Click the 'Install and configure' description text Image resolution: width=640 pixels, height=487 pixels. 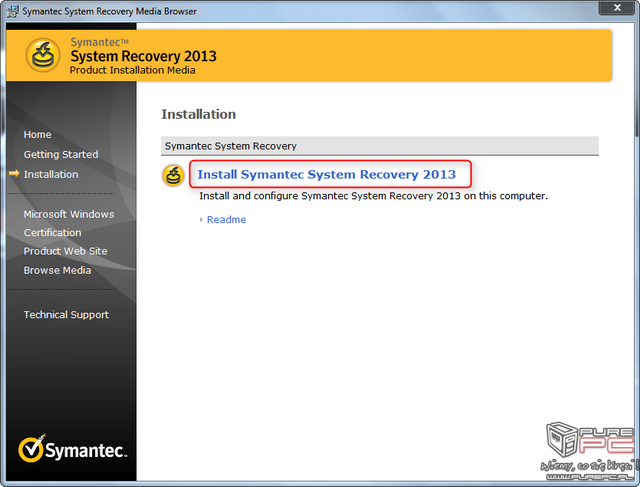373,196
